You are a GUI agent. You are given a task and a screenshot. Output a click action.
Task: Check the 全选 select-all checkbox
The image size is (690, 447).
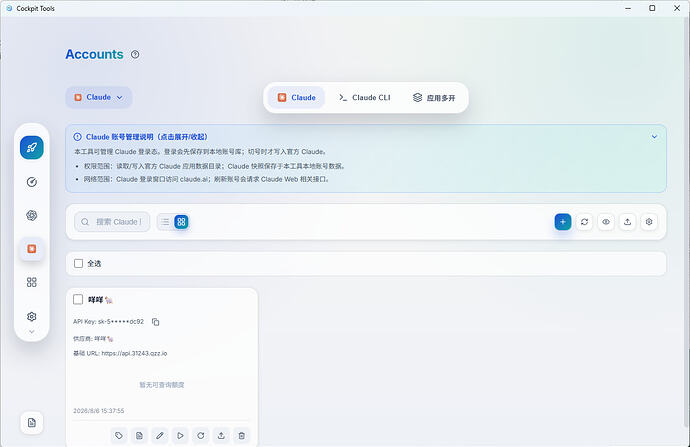tap(78, 264)
